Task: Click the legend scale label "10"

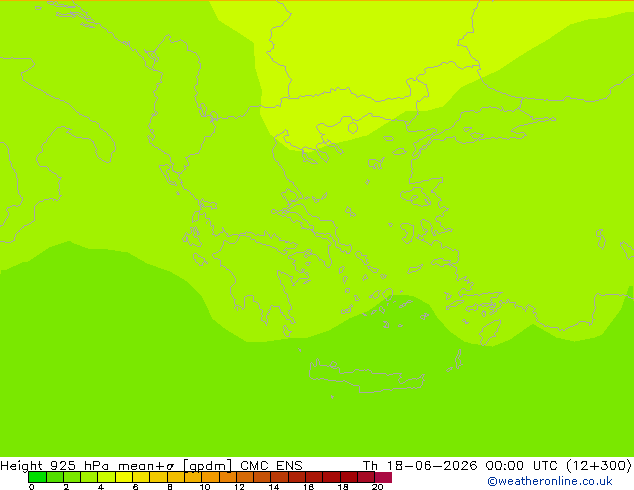Action: pos(205,487)
